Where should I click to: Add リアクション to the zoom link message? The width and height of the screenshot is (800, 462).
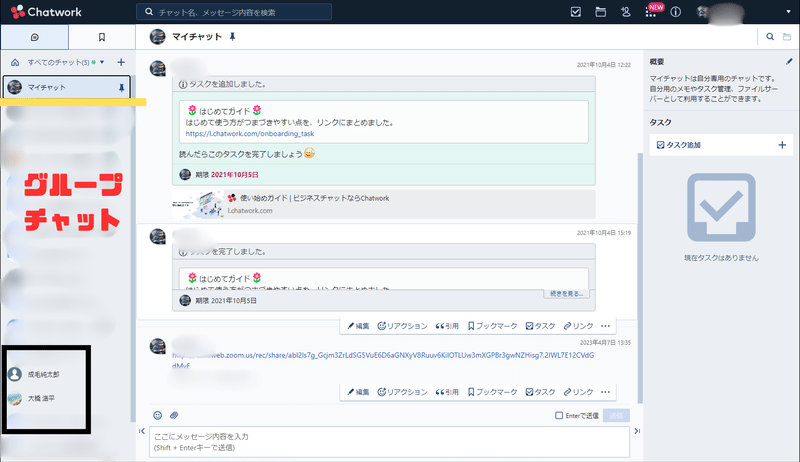(x=402, y=392)
